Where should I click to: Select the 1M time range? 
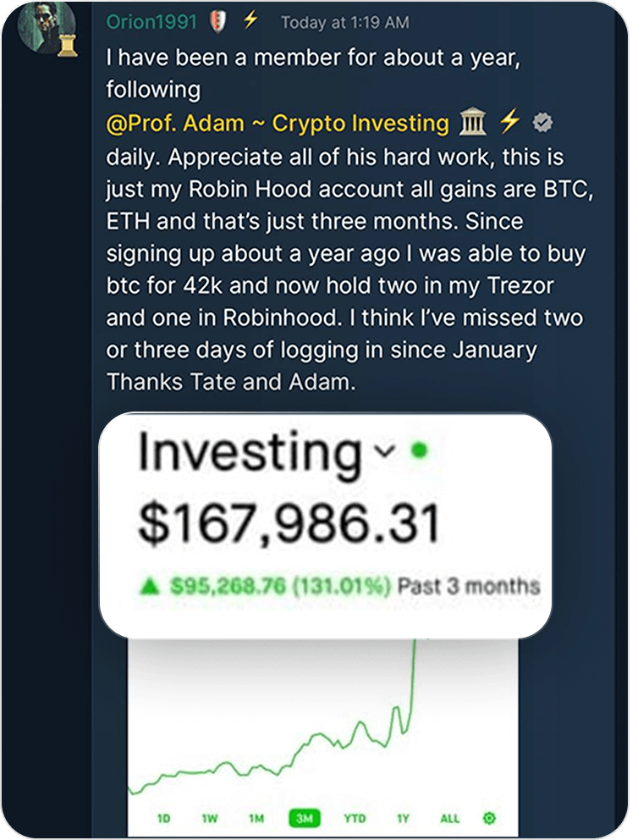(256, 819)
